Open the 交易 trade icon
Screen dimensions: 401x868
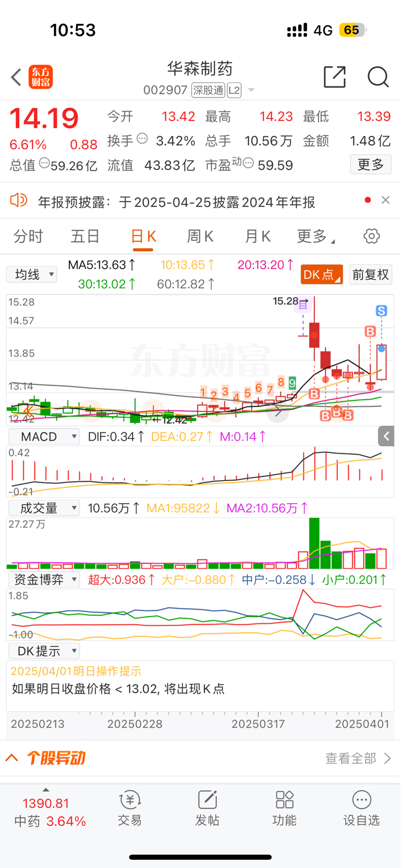point(130,809)
